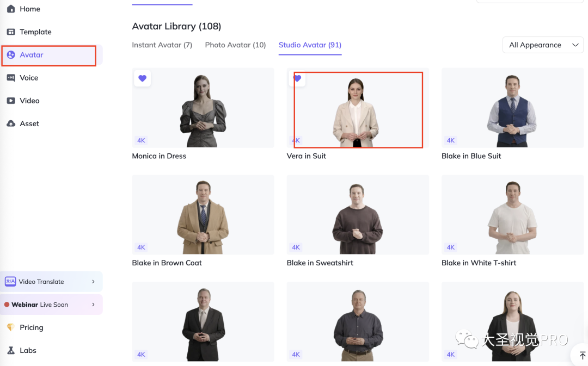Select the Voice icon in sidebar

click(x=11, y=78)
